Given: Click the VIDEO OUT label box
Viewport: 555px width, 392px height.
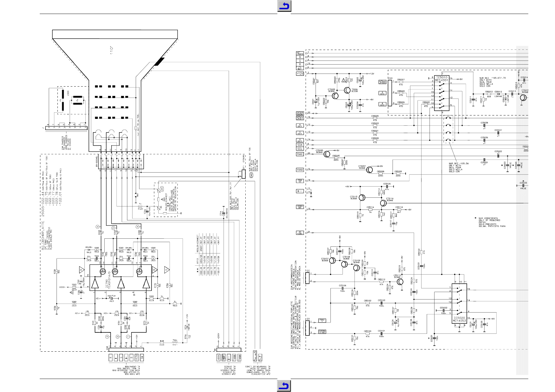Looking at the screenshot, I should (x=300, y=207).
